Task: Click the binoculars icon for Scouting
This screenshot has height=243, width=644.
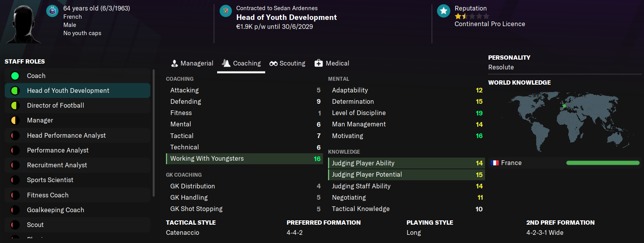Action: 273,64
